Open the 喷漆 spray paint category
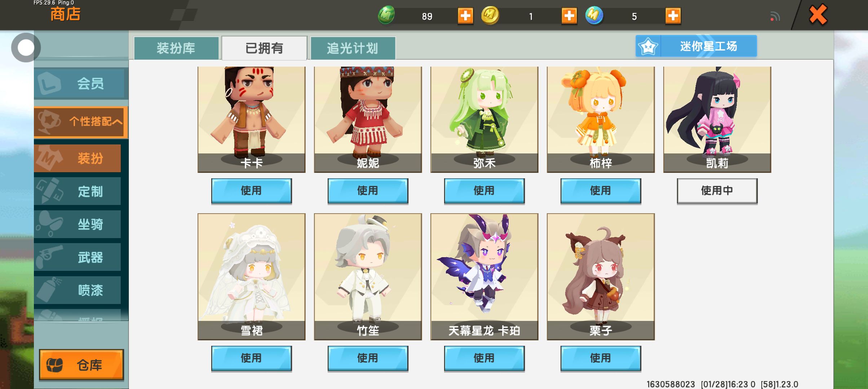Screen dimensions: 868x389 (x=77, y=290)
